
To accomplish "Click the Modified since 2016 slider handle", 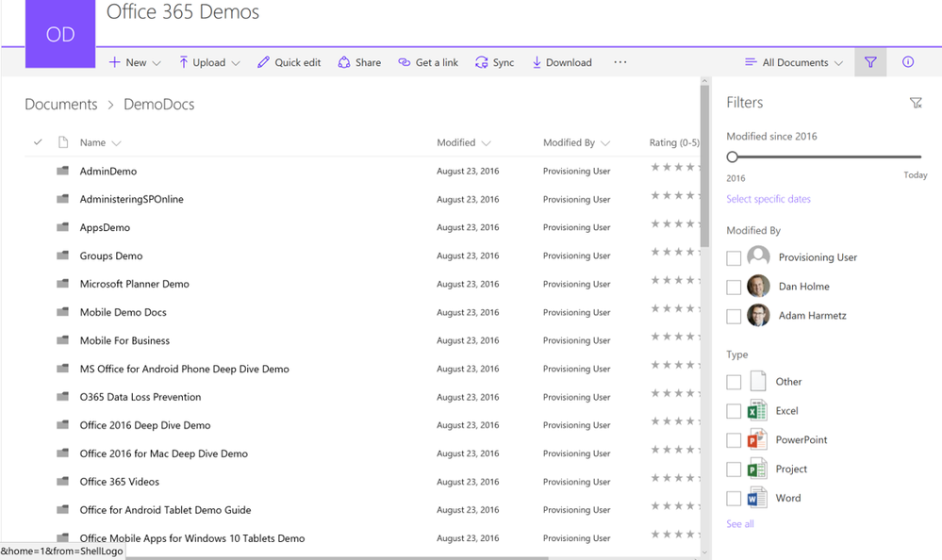I will tap(732, 156).
